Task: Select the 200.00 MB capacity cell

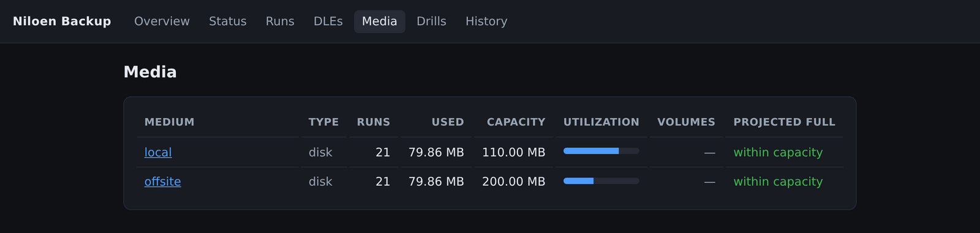Action: (x=513, y=182)
